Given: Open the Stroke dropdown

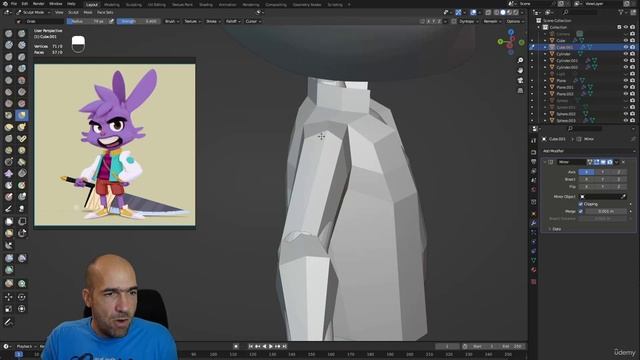Looking at the screenshot, I should (213, 21).
